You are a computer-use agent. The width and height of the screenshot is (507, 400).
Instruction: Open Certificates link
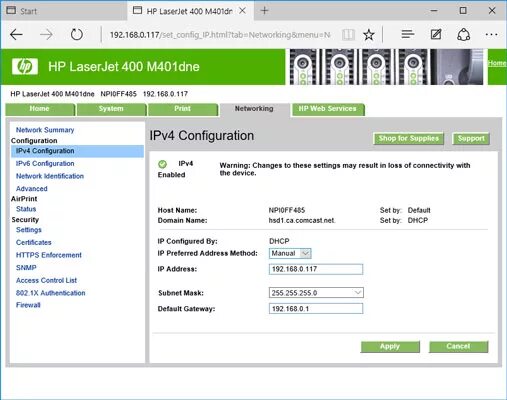(34, 243)
